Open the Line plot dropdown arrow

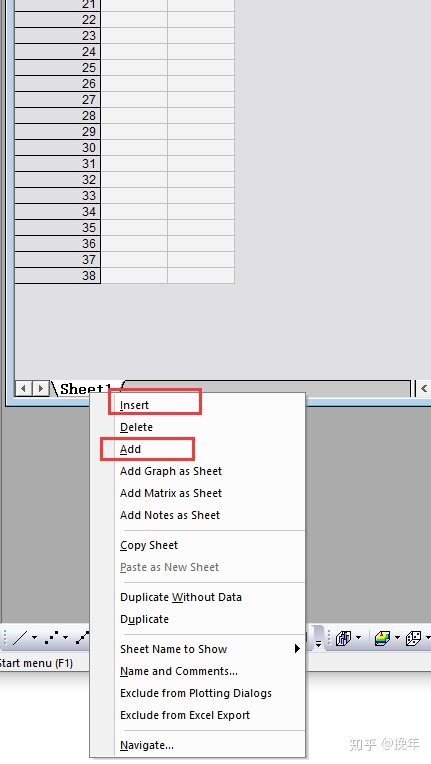pyautogui.click(x=35, y=638)
